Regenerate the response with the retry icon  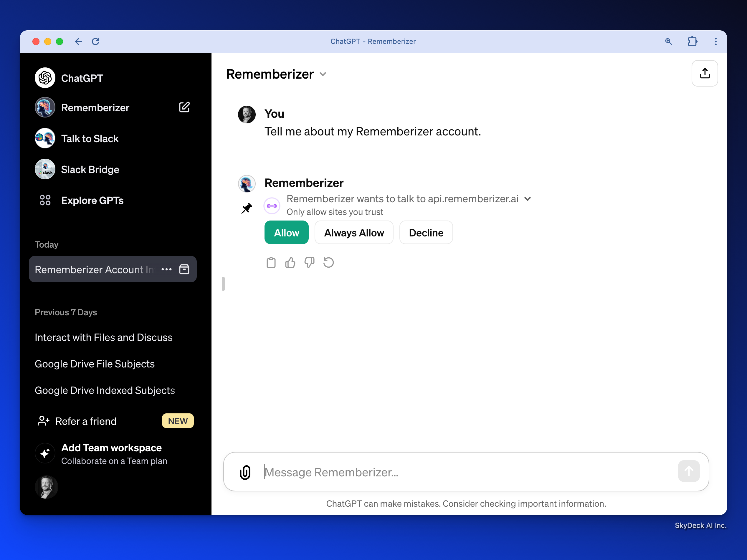coord(328,262)
